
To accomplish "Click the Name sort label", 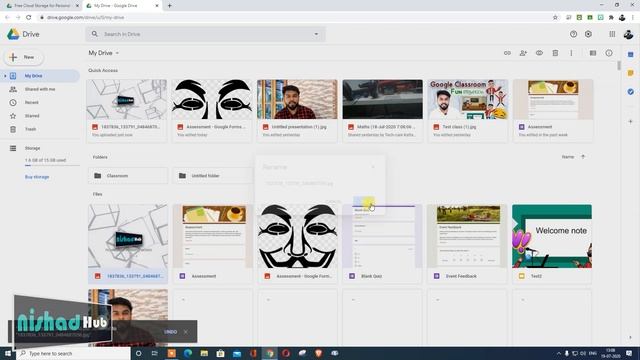I will coord(568,157).
